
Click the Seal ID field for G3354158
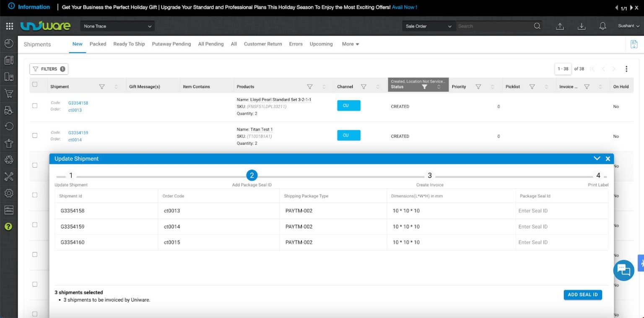click(x=562, y=211)
